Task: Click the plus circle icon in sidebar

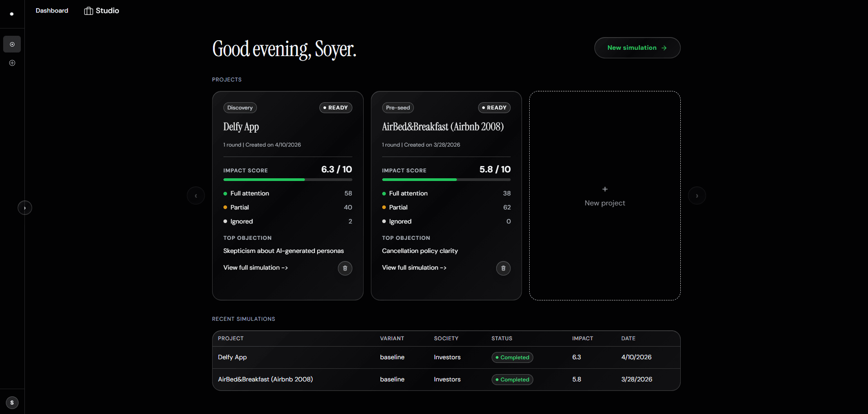Action: (x=12, y=63)
